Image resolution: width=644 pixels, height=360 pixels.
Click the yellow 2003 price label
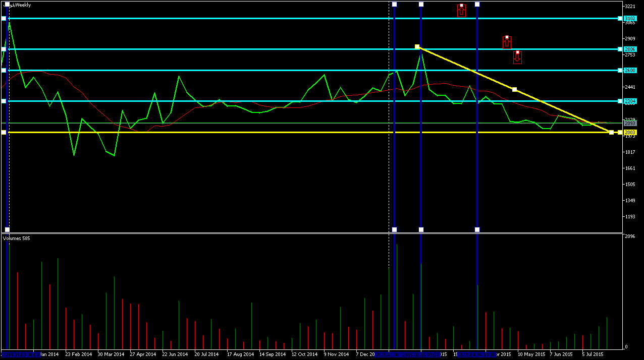point(630,132)
